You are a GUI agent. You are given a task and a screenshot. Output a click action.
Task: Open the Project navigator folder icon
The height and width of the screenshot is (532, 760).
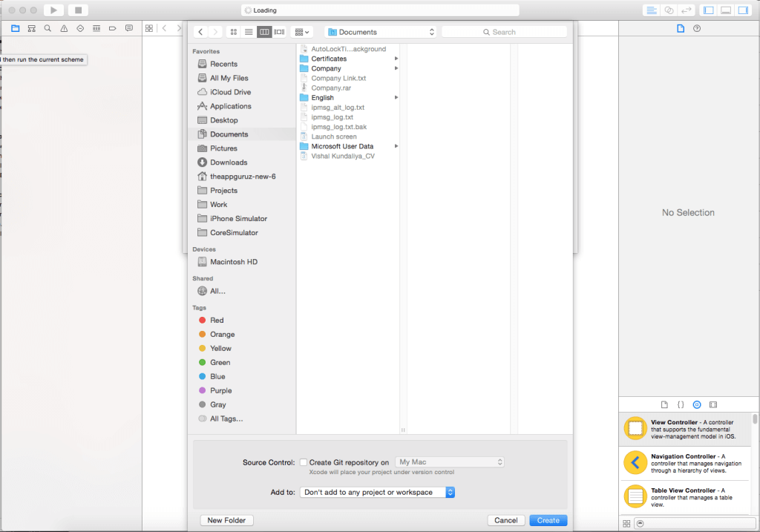(x=15, y=28)
